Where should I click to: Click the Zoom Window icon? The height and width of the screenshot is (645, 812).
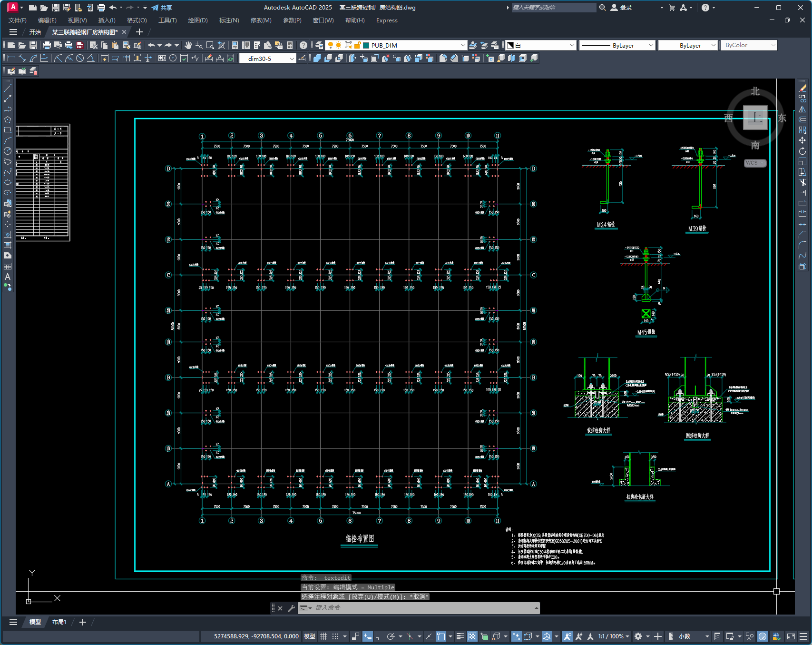210,45
